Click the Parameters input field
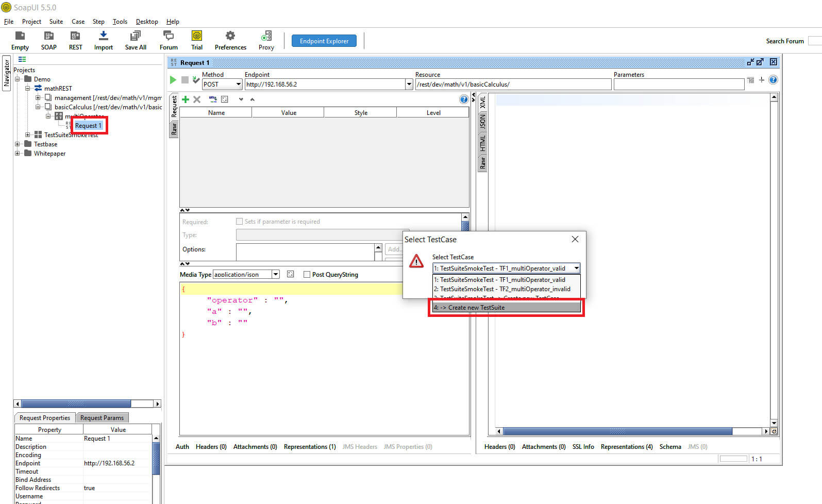 coord(679,84)
